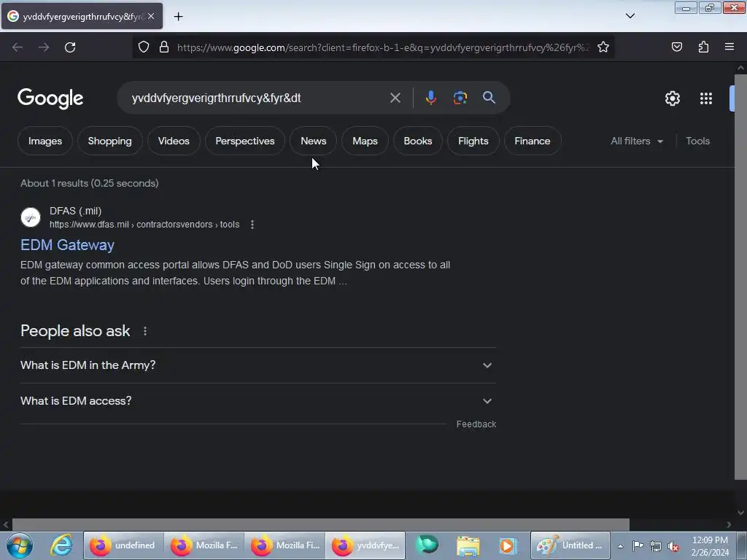
Task: Launch Internet Explorer from taskbar
Action: tap(61, 545)
